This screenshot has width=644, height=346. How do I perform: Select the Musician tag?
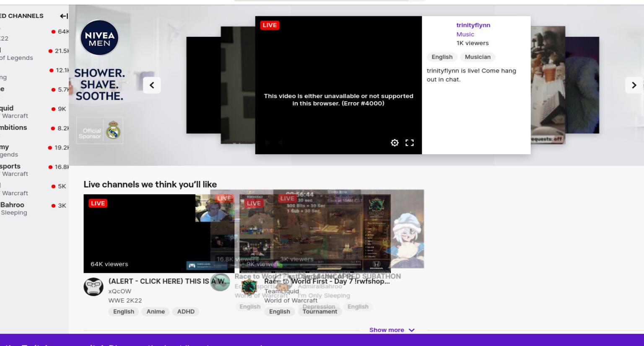click(x=478, y=57)
